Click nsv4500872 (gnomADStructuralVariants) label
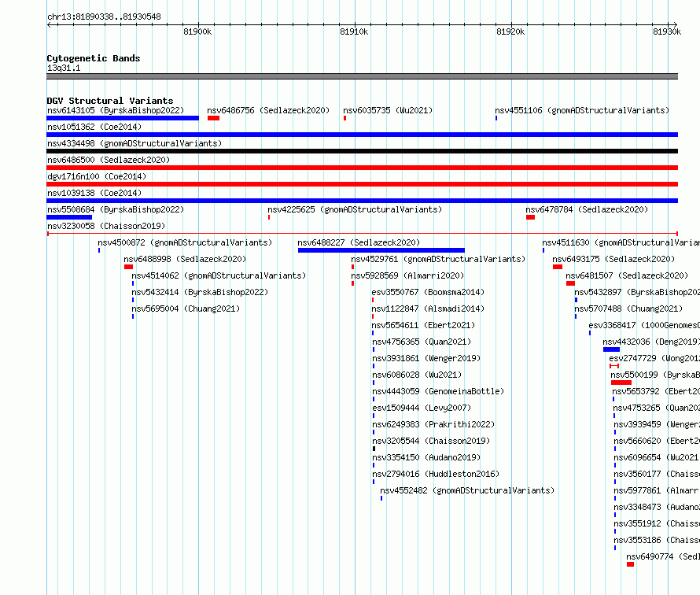The width and height of the screenshot is (700, 595). pyautogui.click(x=185, y=242)
